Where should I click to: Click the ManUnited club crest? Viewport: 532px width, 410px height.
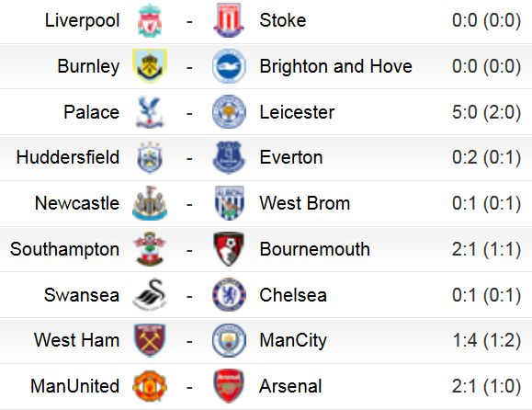[150, 386]
